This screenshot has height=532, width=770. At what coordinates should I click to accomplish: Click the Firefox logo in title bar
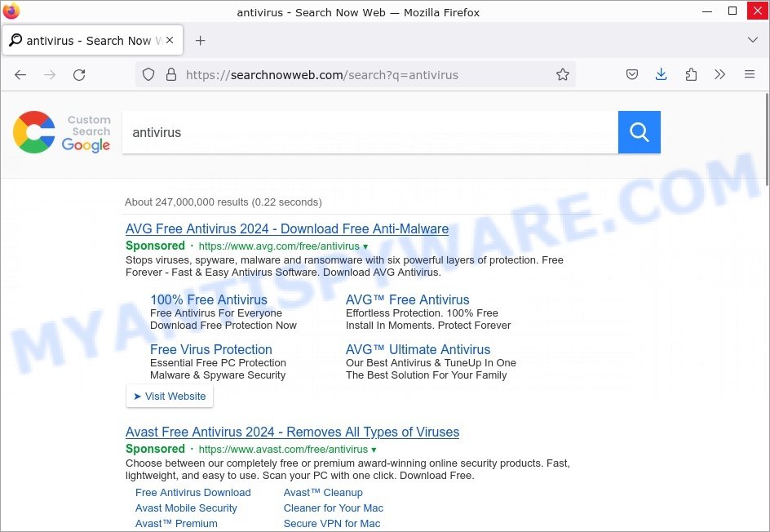click(11, 11)
